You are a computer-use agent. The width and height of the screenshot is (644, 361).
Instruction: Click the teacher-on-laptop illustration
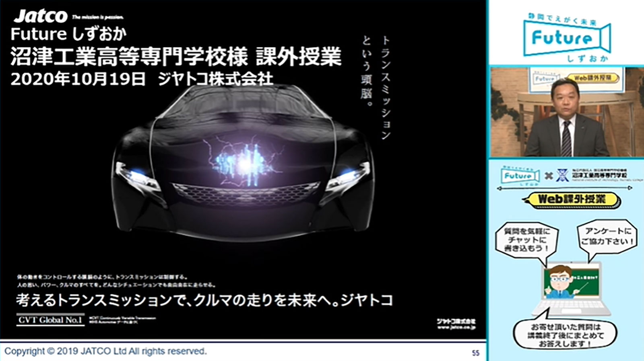pyautogui.click(x=570, y=289)
